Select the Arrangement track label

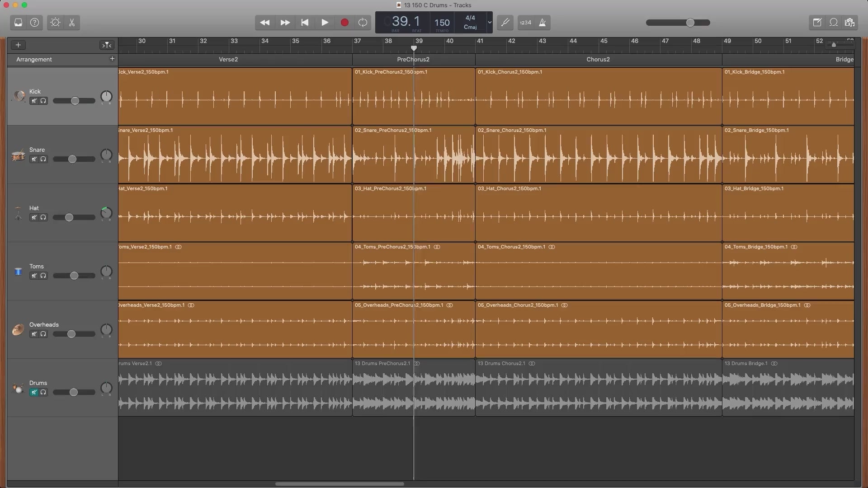pyautogui.click(x=34, y=59)
